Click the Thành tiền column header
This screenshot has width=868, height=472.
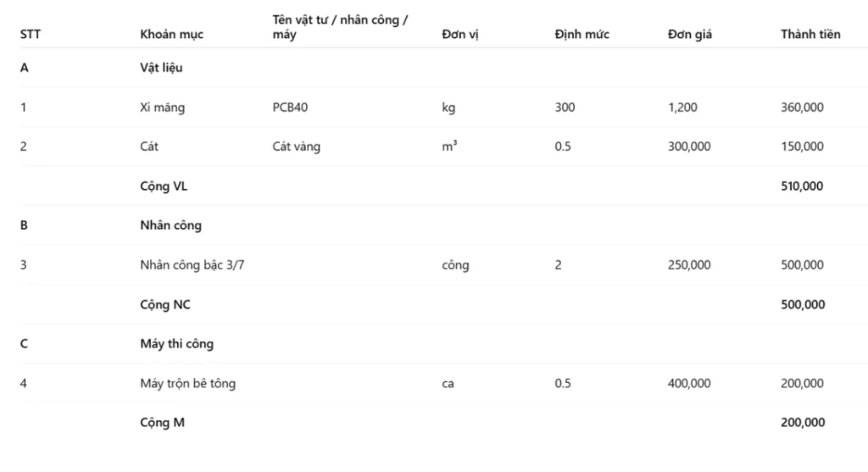pyautogui.click(x=810, y=35)
